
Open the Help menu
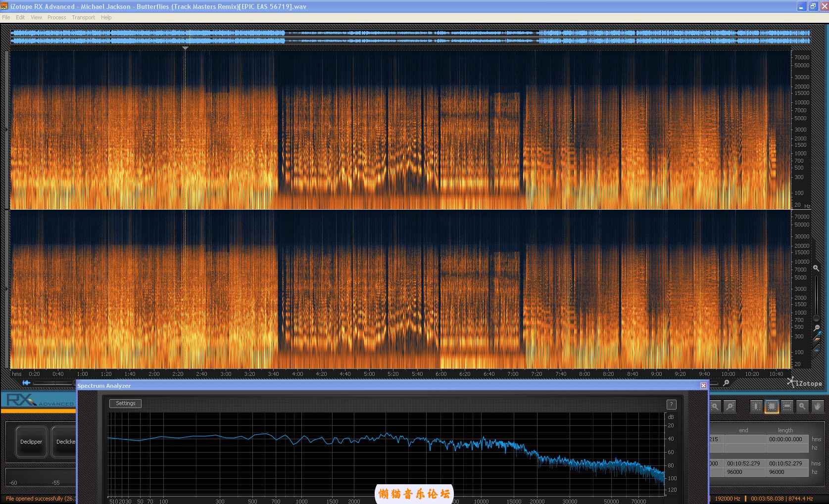tap(106, 17)
